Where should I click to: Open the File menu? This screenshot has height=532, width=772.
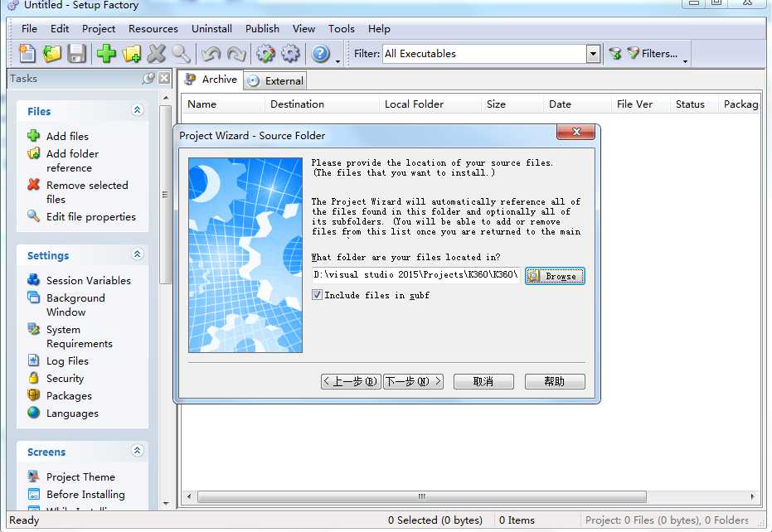pyautogui.click(x=29, y=28)
